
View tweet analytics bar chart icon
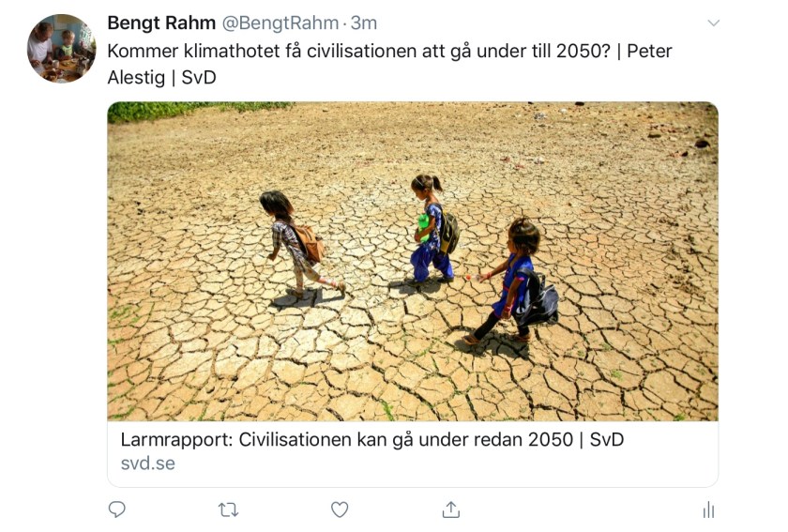click(x=708, y=509)
